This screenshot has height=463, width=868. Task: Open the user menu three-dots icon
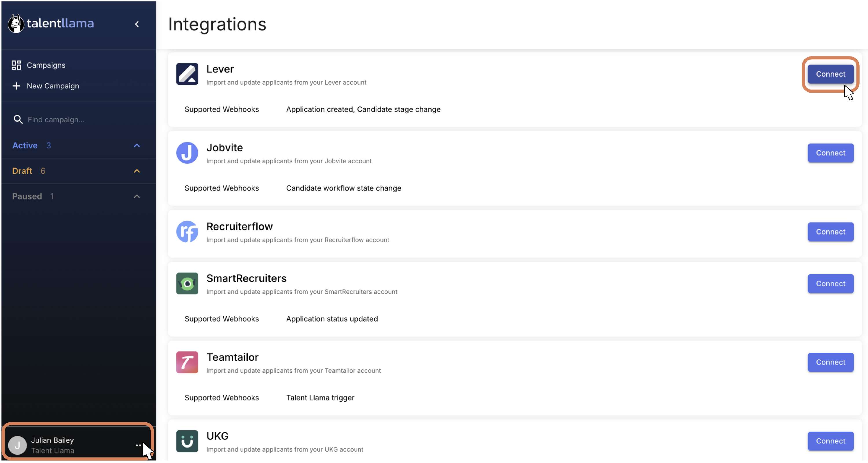138,445
